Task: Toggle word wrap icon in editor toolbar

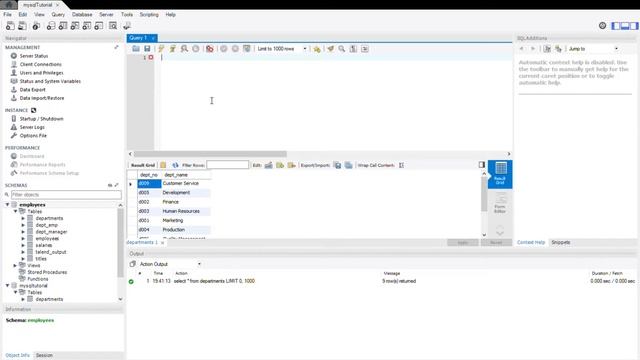Action: tap(364, 49)
